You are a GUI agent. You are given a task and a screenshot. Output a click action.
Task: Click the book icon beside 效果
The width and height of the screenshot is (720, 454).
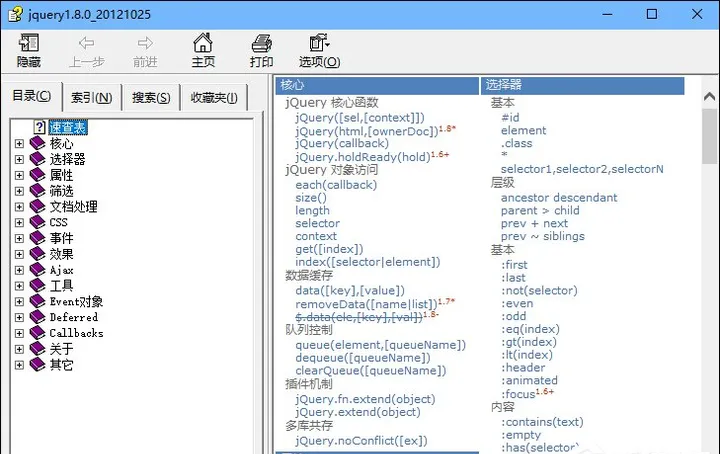coord(38,254)
